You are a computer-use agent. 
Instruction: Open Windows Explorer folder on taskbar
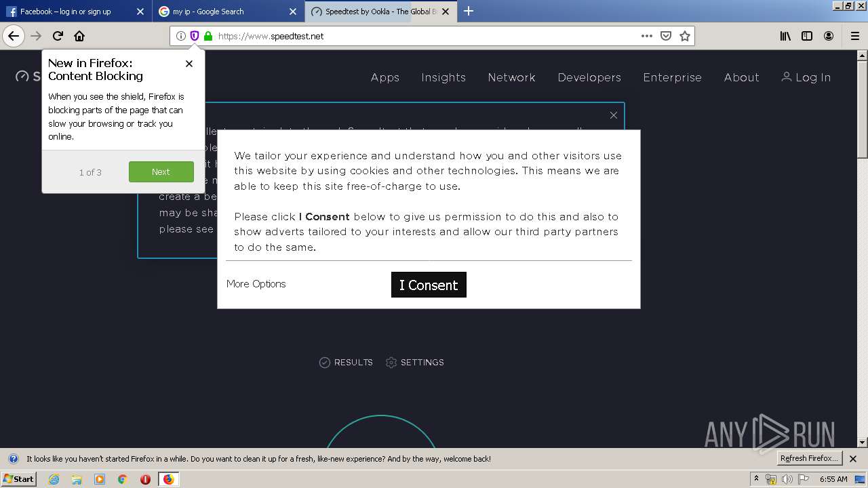coord(77,479)
